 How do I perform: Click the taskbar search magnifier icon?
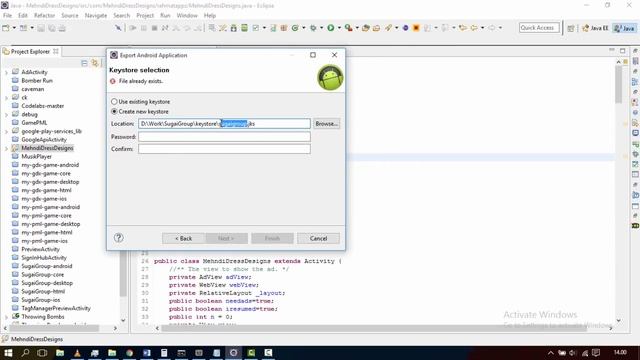pyautogui.click(x=25, y=353)
